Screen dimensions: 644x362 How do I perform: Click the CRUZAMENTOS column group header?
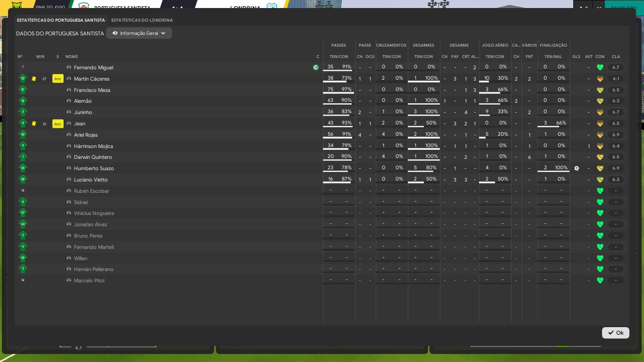click(391, 45)
